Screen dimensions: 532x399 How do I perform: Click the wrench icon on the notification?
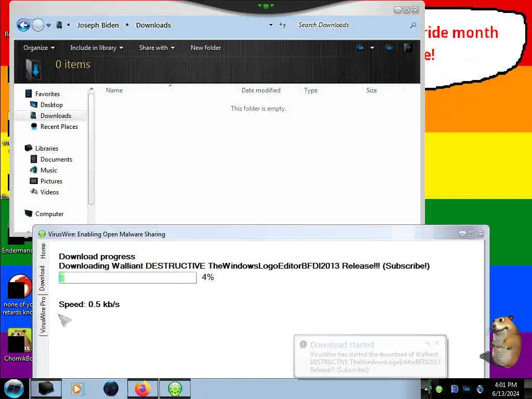pyautogui.click(x=428, y=343)
